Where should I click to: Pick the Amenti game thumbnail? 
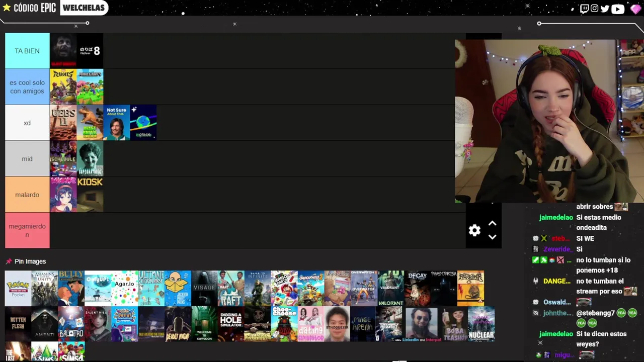pos(45,324)
